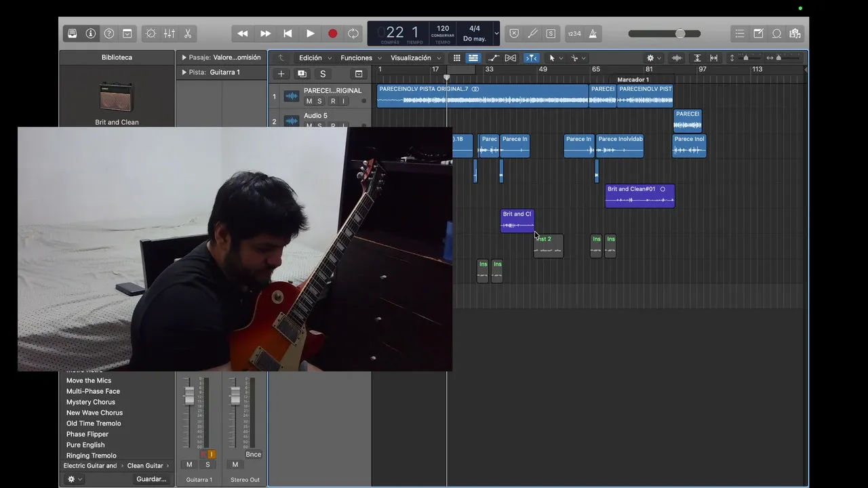868x488 pixels.
Task: Mute track 1 with its M button
Action: coord(309,102)
